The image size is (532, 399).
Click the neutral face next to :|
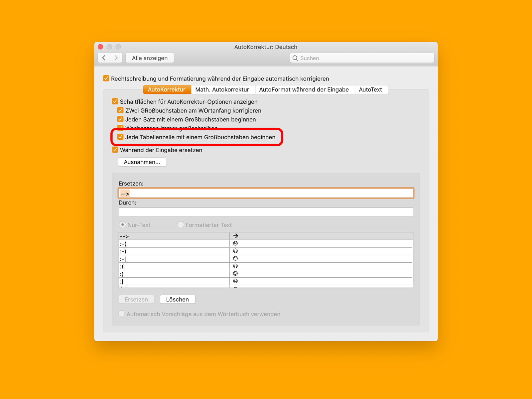pyautogui.click(x=235, y=281)
